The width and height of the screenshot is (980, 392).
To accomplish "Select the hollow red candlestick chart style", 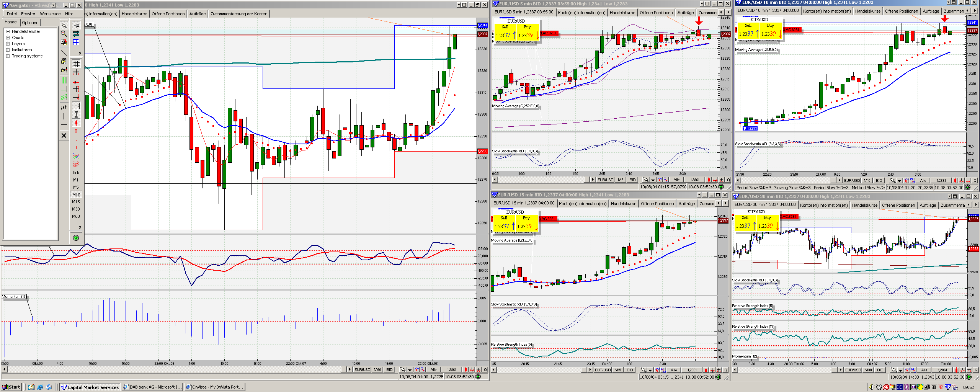I will pyautogui.click(x=76, y=131).
